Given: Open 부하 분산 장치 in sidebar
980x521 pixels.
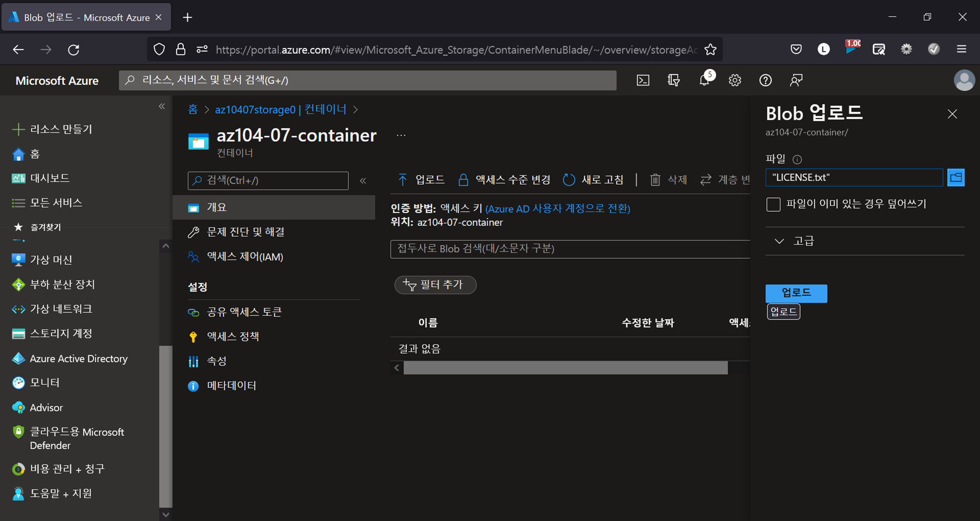Looking at the screenshot, I should 53,284.
